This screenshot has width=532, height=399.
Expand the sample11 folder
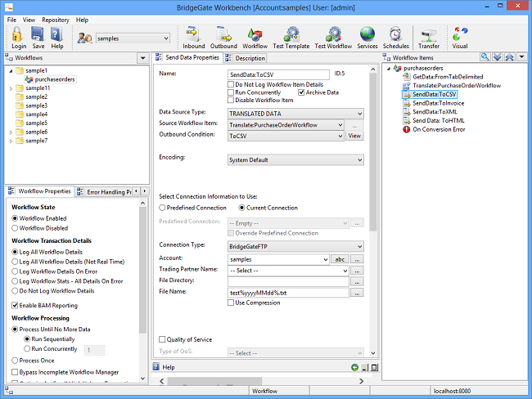pos(11,88)
